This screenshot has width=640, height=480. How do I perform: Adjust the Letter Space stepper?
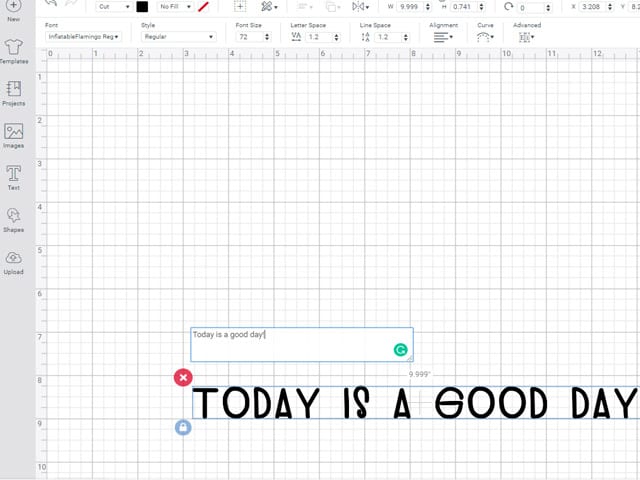[x=336, y=37]
